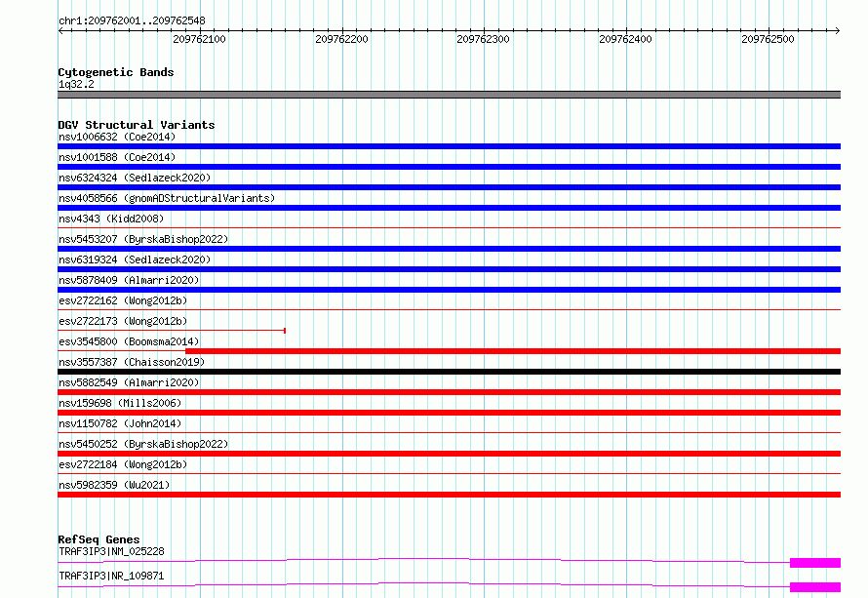Click the chr1:209762001..209762548 region label
Screen dimensions: 868x598
132,21
